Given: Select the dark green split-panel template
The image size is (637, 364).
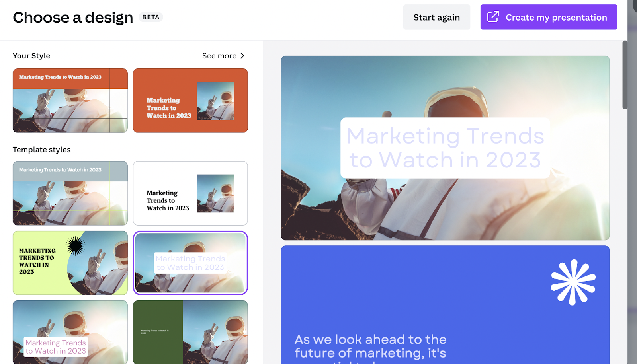Looking at the screenshot, I should pos(190,332).
